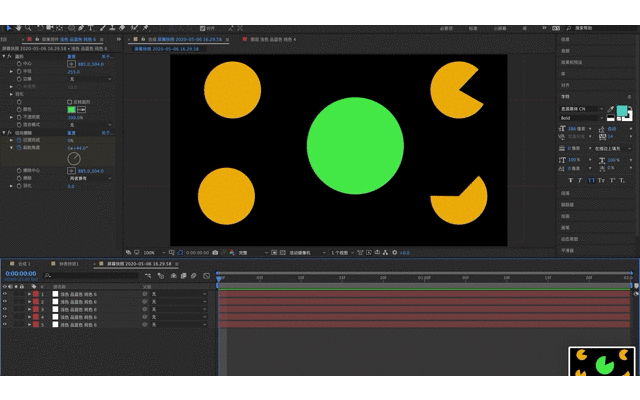Open the 纯色 4 layer viewer tab

pos(269,40)
